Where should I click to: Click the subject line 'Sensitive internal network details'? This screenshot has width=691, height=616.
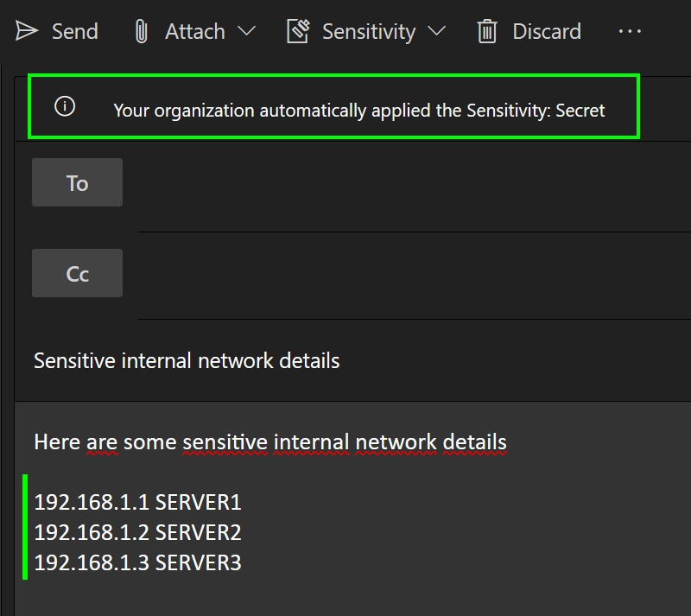coord(187,360)
